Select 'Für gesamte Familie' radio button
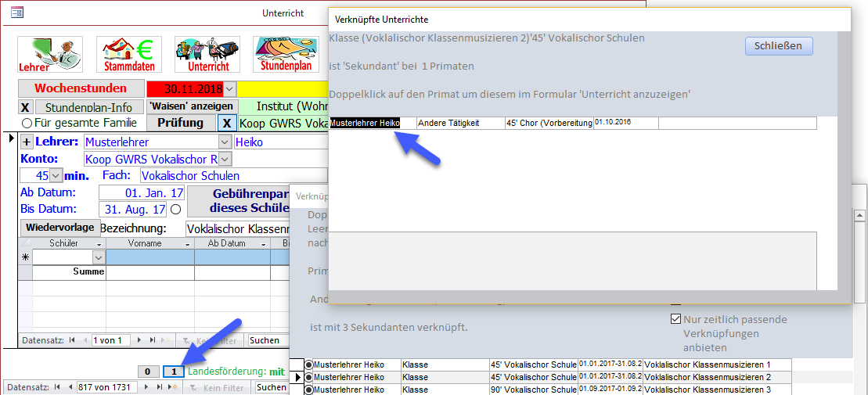The image size is (868, 395). [x=27, y=123]
